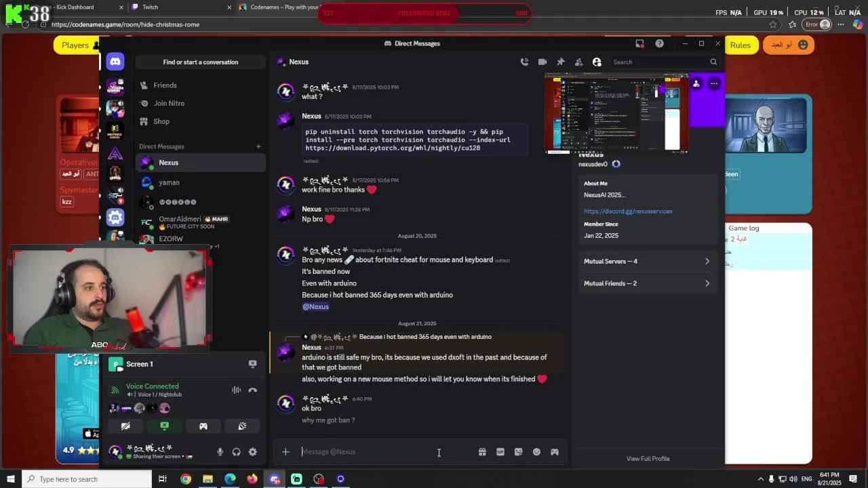Select the Nexus direct message

point(201,163)
